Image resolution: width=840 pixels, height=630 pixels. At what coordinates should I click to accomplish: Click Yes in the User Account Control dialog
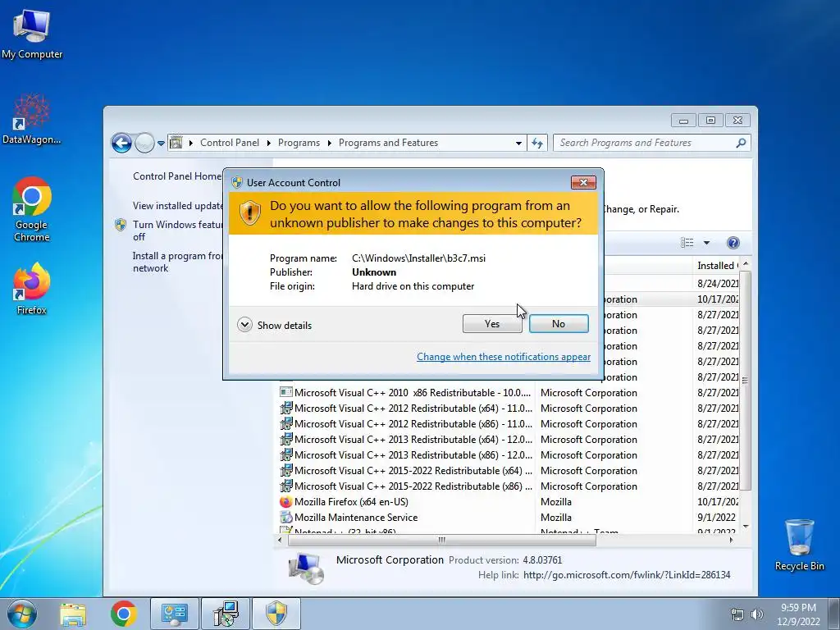tap(492, 323)
